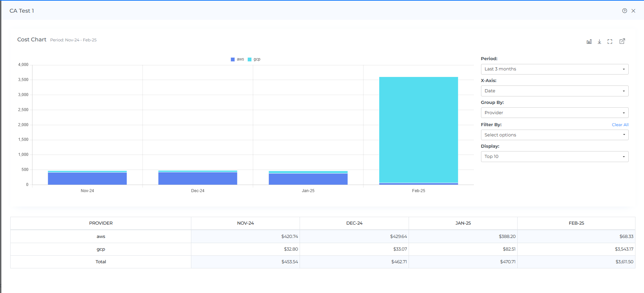The image size is (644, 293).
Task: Select the large gcp bar for Feb-25
Action: coord(419,130)
